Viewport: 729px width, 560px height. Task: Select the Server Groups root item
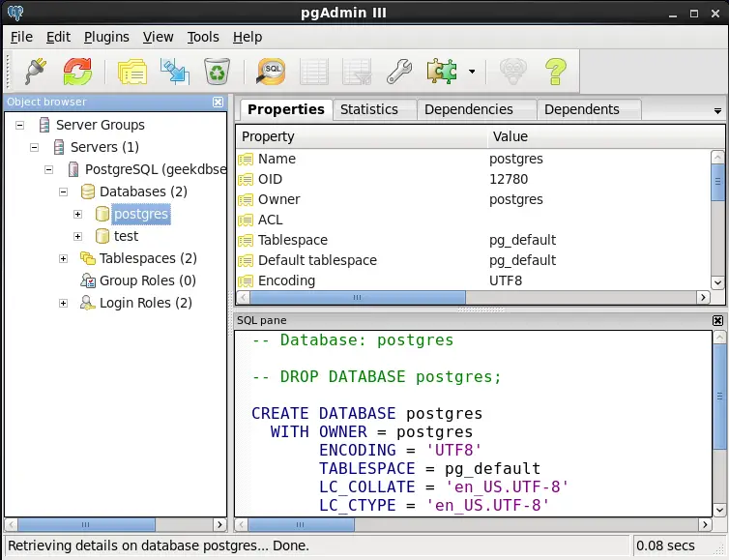pos(100,125)
